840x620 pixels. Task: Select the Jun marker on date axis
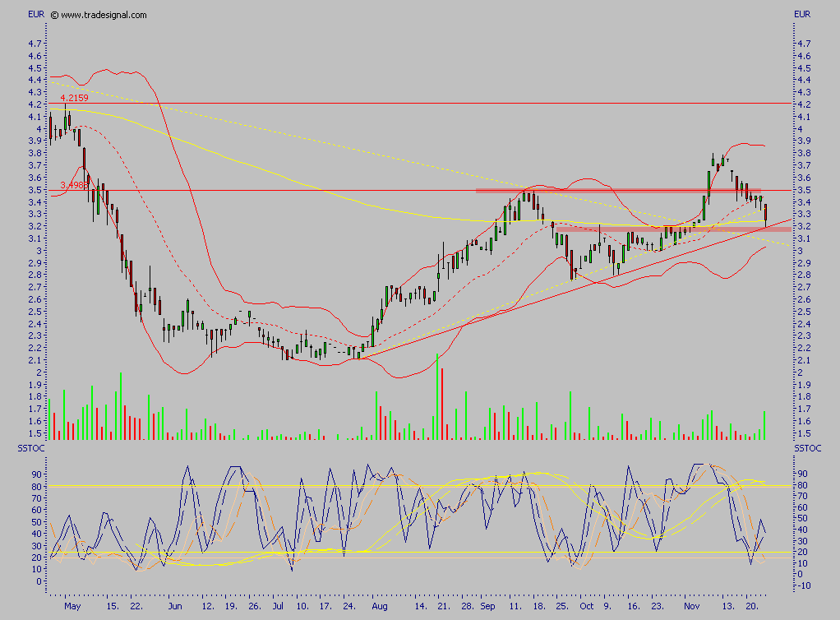pyautogui.click(x=173, y=608)
